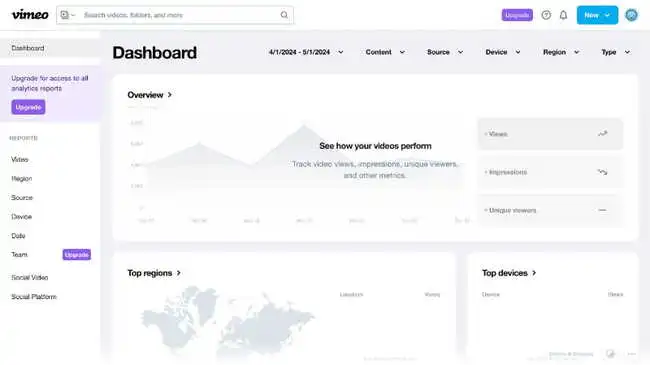The image size is (650, 365).
Task: Select the Unique viewers metric card
Action: pyautogui.click(x=550, y=210)
